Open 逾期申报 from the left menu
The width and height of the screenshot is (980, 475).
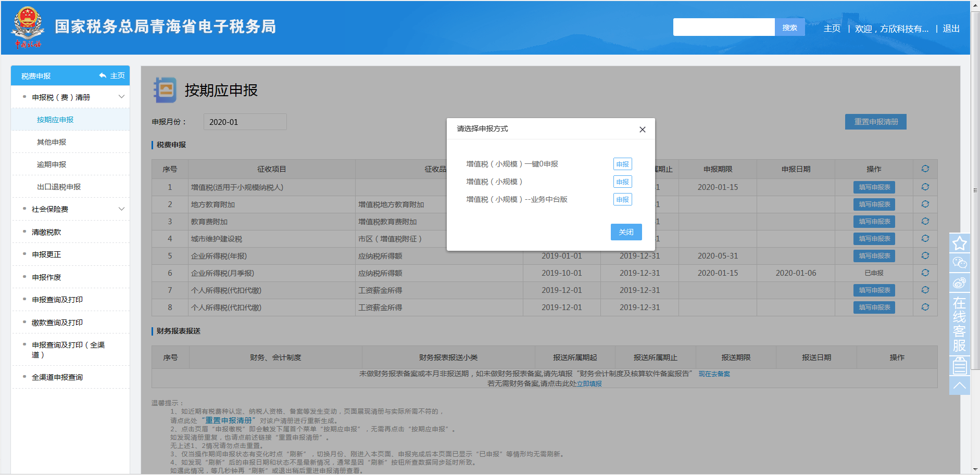pos(50,164)
